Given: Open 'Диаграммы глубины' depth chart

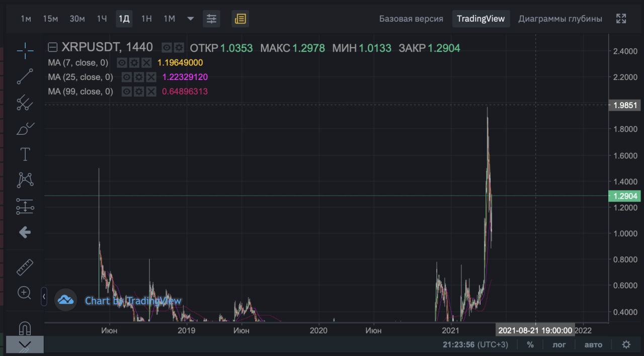Looking at the screenshot, I should [560, 19].
